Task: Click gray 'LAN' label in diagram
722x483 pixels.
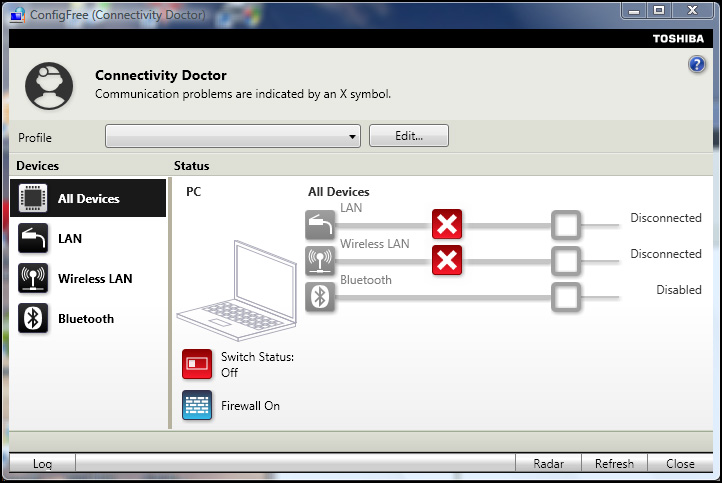Action: click(351, 208)
